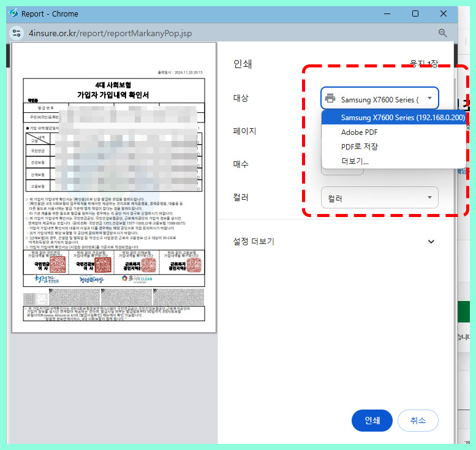This screenshot has height=450, width=476.
Task: Click the site information icon in address bar
Action: (17, 33)
